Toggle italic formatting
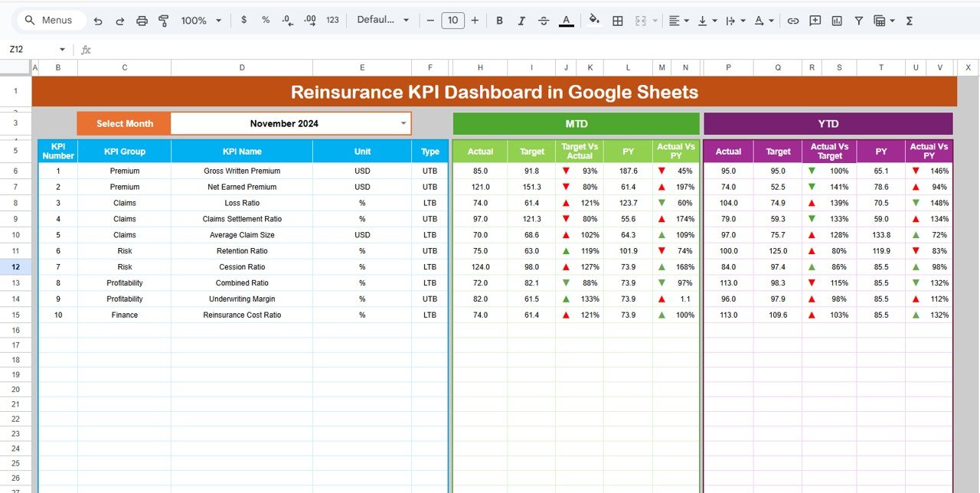The image size is (980, 493). point(521,21)
